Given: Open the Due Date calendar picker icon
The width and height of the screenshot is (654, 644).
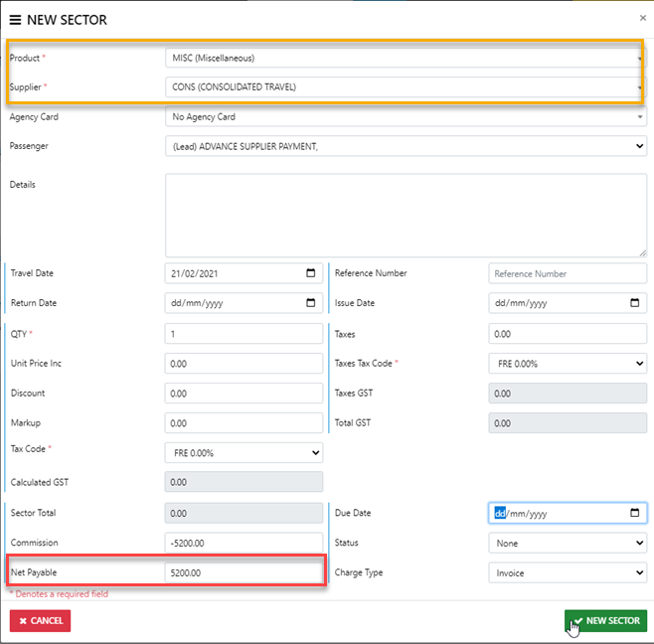Looking at the screenshot, I should point(634,513).
